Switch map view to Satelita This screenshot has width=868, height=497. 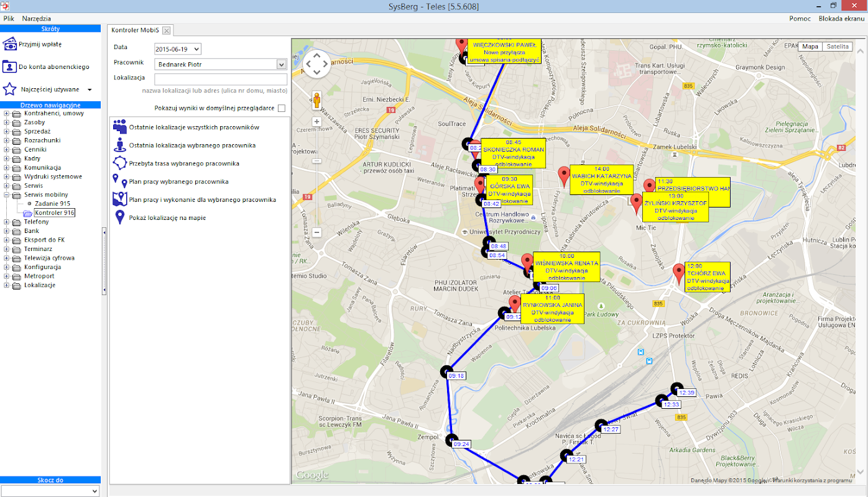click(838, 47)
